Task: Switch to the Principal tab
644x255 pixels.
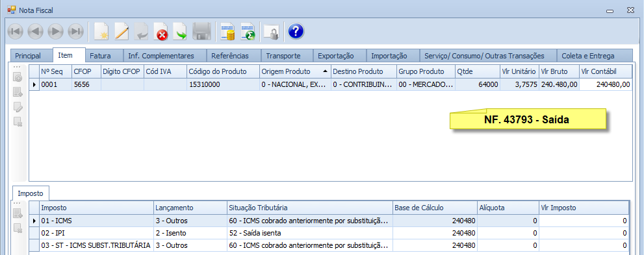Action: coord(31,56)
